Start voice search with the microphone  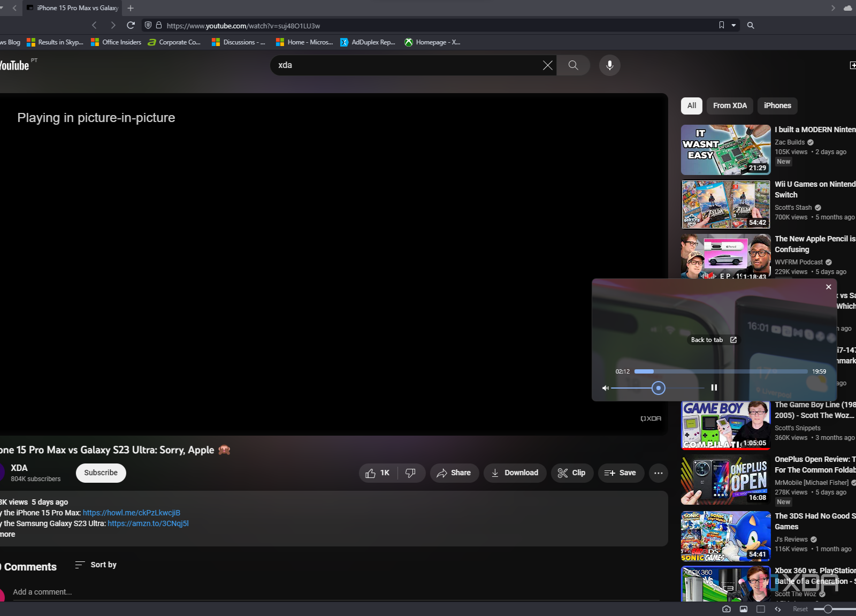[609, 65]
